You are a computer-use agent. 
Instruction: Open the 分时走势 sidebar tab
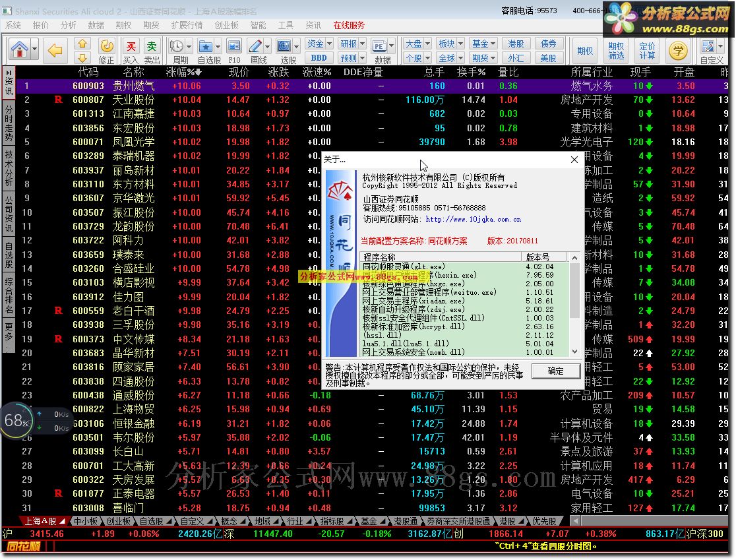(x=9, y=123)
